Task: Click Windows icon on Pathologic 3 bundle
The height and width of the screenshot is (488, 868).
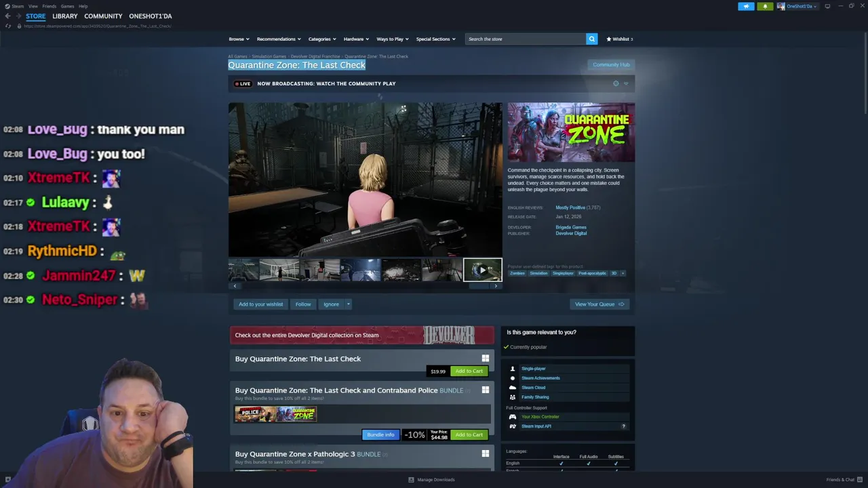Action: point(485,453)
